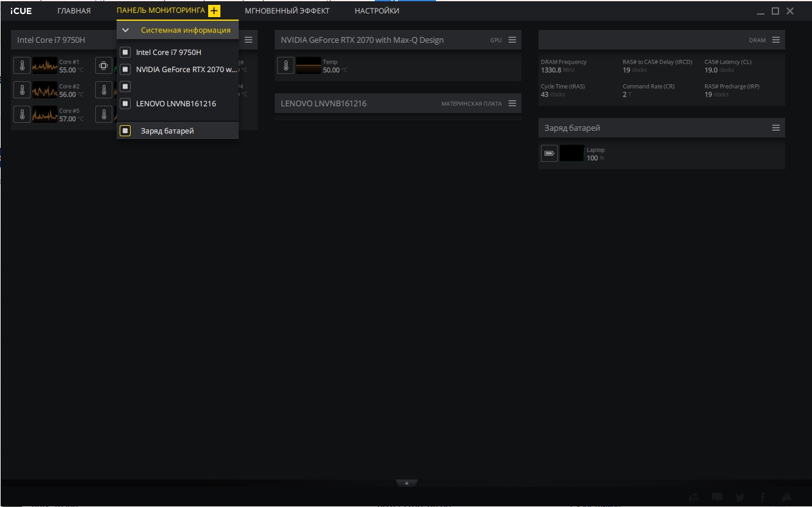
Task: Click the Core #1 temperature graph thumbnail
Action: (x=45, y=65)
